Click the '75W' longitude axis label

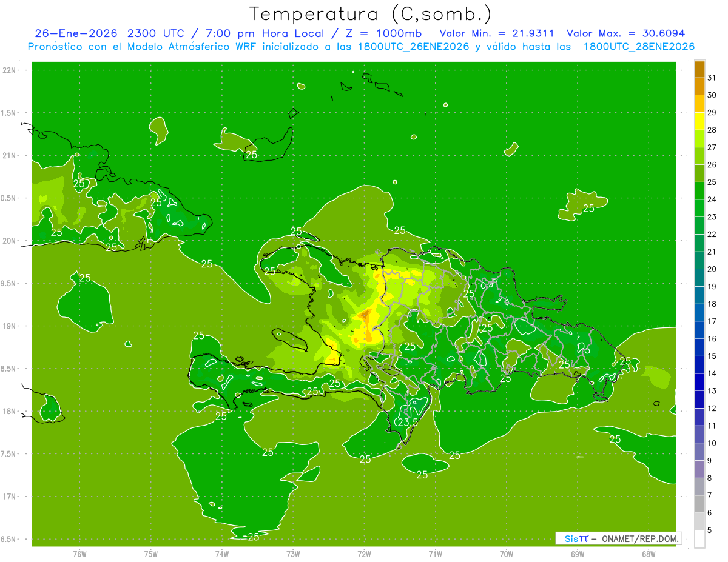pyautogui.click(x=151, y=554)
